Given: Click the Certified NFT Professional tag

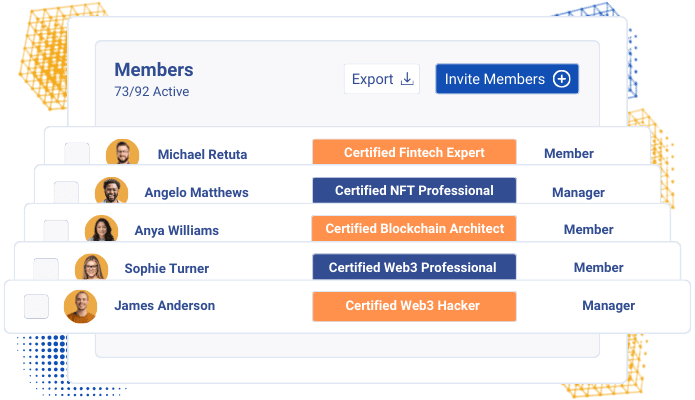Looking at the screenshot, I should [x=414, y=190].
